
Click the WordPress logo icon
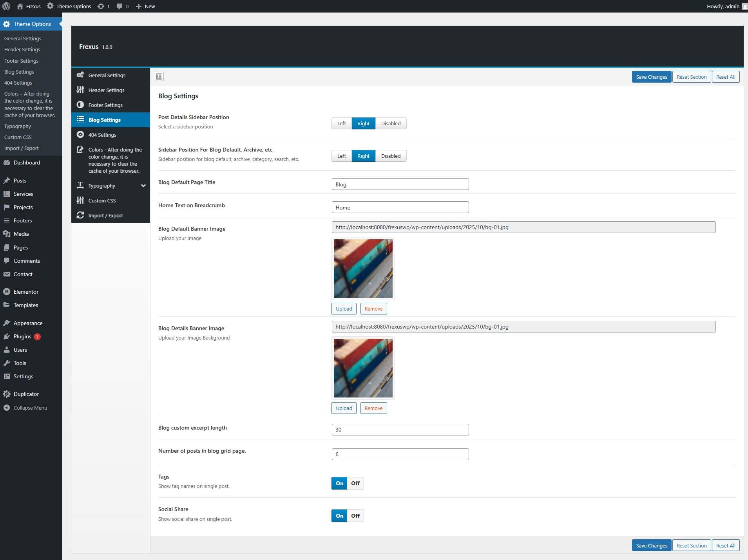coord(6,6)
